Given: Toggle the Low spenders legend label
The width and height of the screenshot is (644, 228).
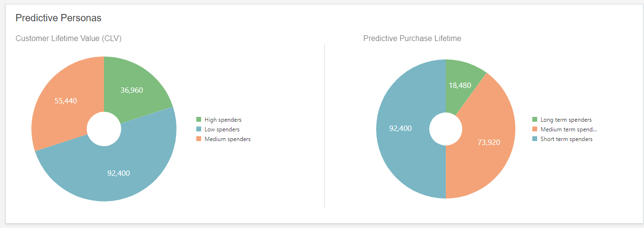Looking at the screenshot, I should tap(222, 129).
